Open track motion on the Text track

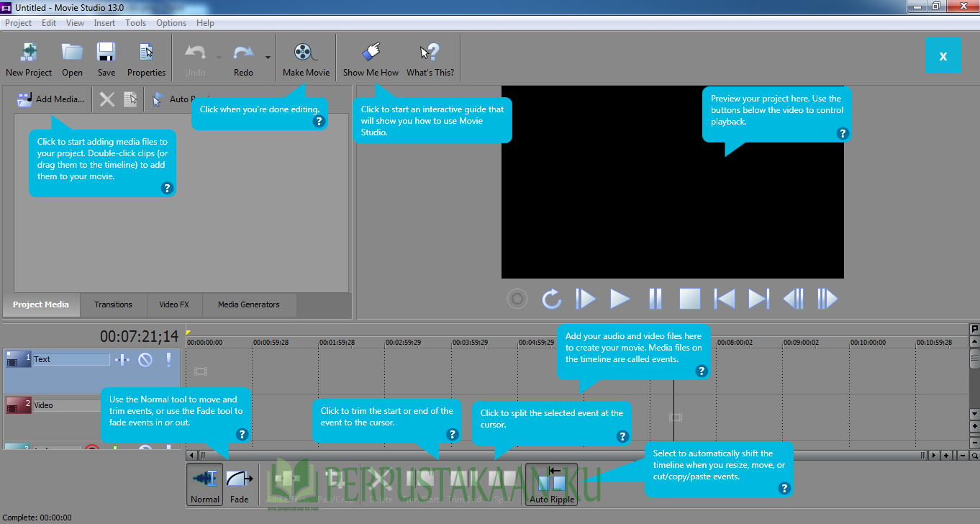click(122, 359)
